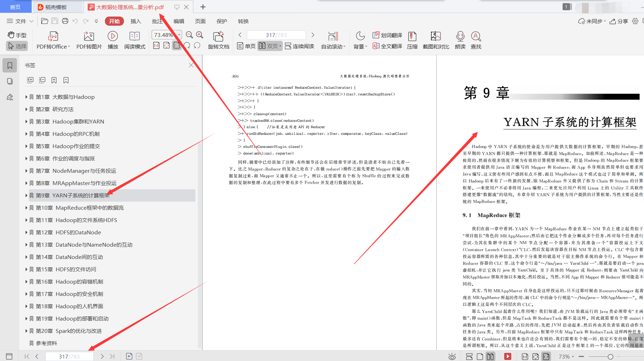Open Auto Scroll dropdown (自动滚动)
The height and width of the screenshot is (361, 644).
click(333, 40)
